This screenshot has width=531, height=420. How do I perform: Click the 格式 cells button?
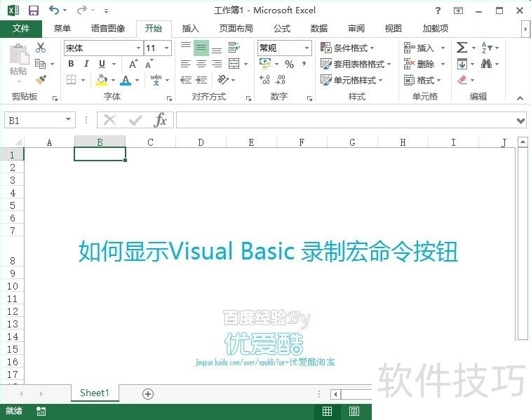422,80
